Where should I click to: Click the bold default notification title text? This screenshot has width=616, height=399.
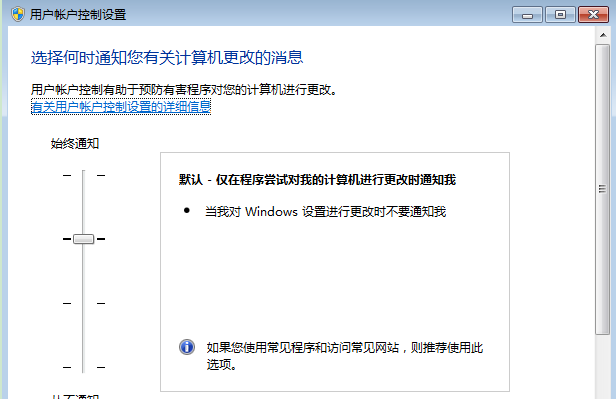coord(317,180)
